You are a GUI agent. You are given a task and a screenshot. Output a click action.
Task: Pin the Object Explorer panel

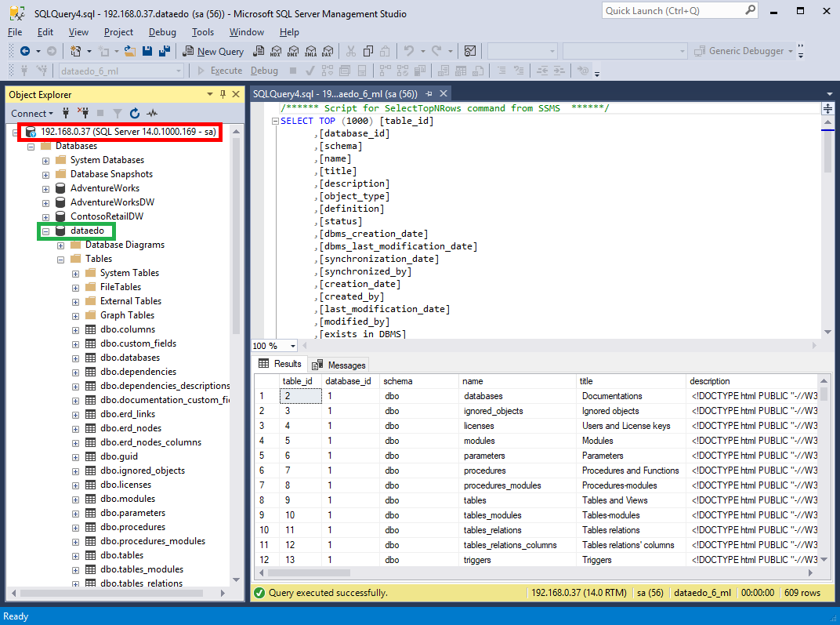[x=223, y=94]
